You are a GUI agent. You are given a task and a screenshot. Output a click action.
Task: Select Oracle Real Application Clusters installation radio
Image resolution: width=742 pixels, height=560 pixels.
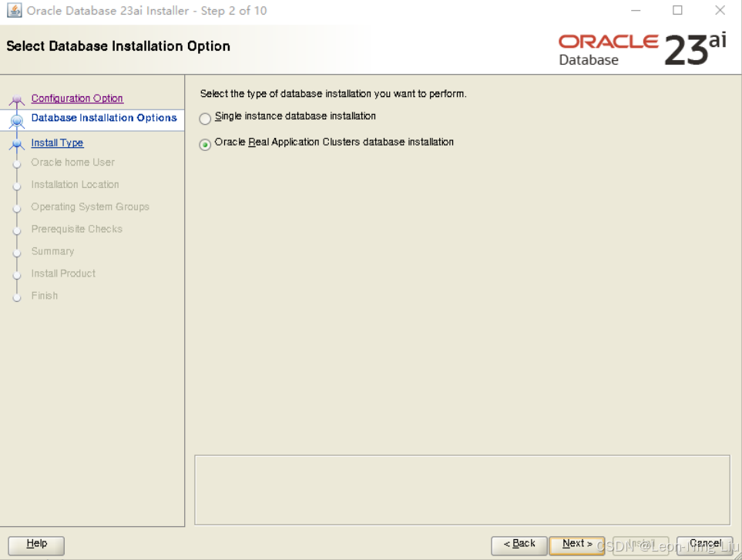point(205,144)
